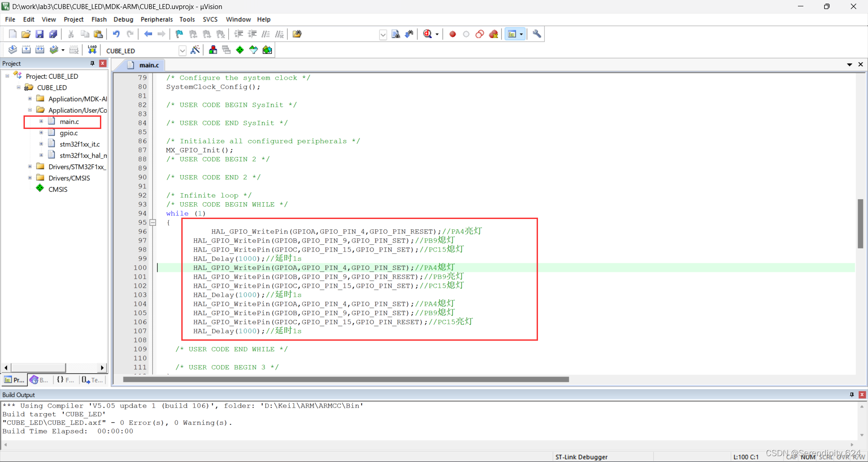The image size is (868, 462).
Task: Go to the previous bookmark
Action: coord(193,34)
